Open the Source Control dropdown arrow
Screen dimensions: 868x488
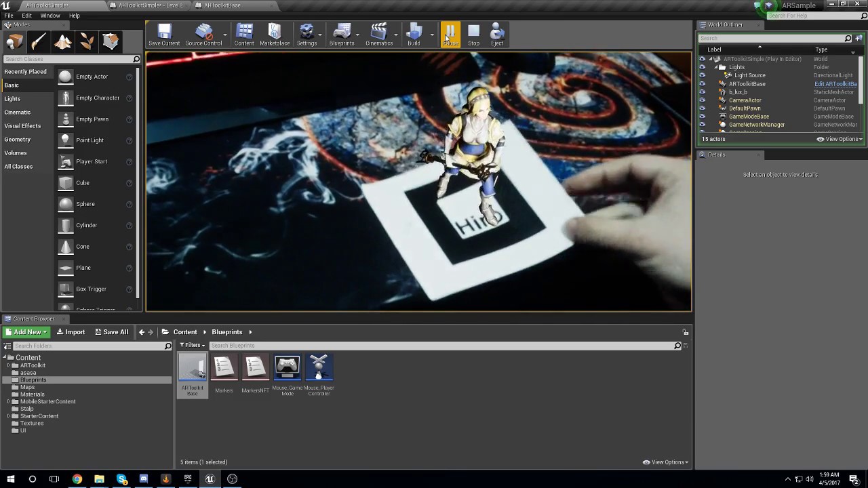click(225, 35)
